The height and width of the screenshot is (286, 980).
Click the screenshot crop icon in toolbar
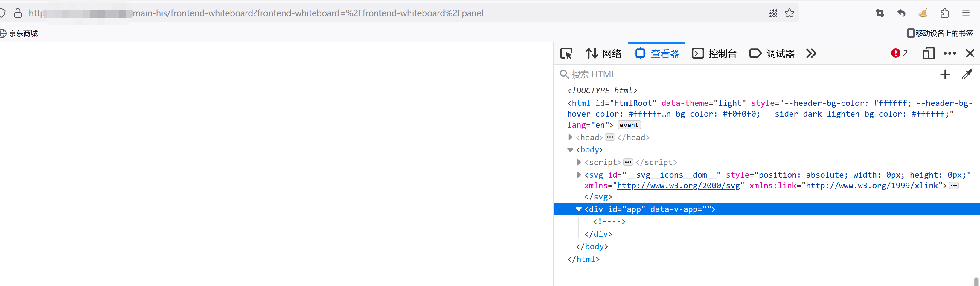click(880, 13)
